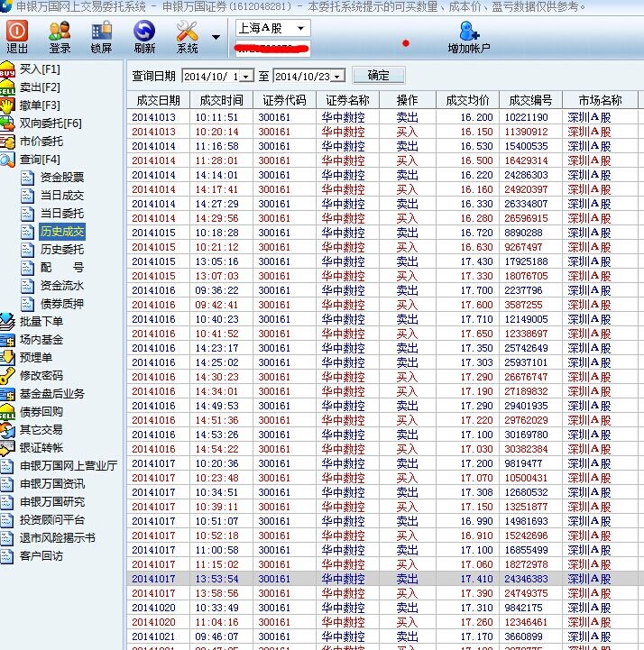Click the 资金股票 document icon
Image resolution: width=644 pixels, height=650 pixels.
tap(27, 178)
